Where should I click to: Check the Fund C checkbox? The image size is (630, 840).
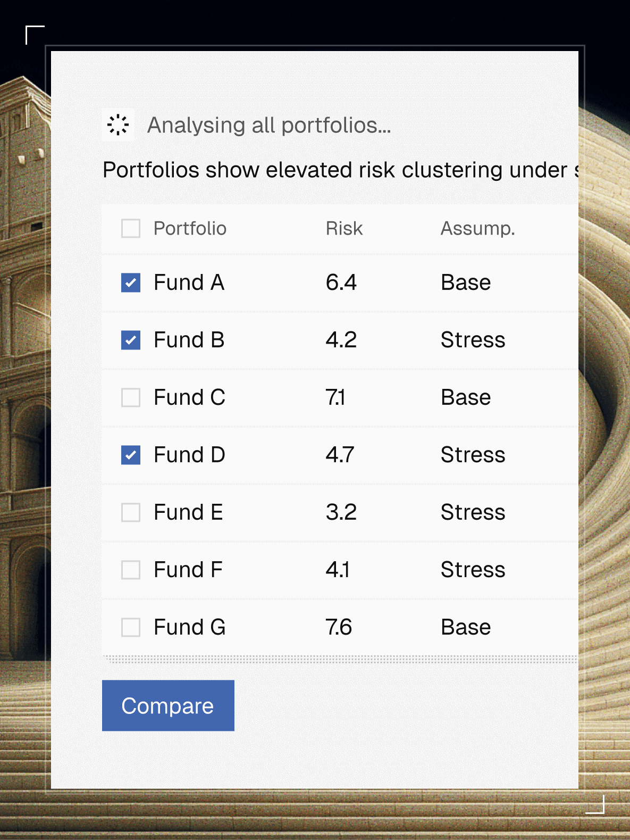tap(131, 397)
